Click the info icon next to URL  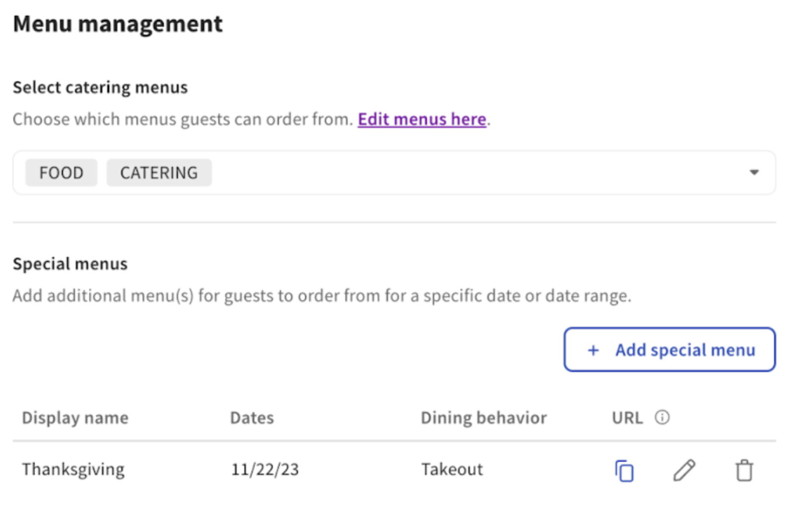pos(663,417)
